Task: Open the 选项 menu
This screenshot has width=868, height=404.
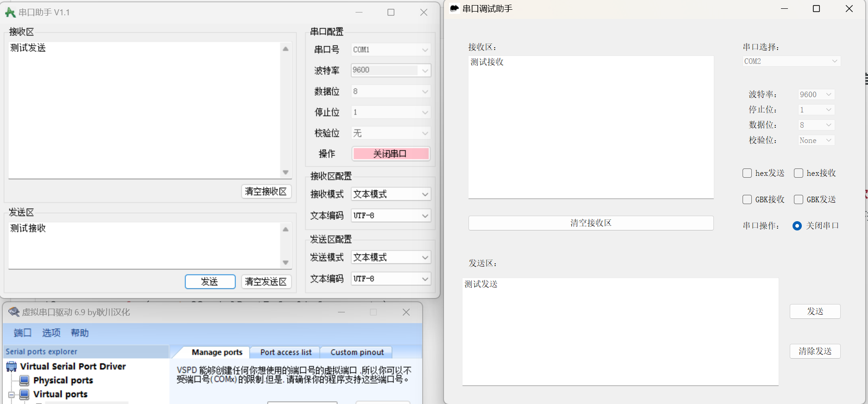Action: 51,333
